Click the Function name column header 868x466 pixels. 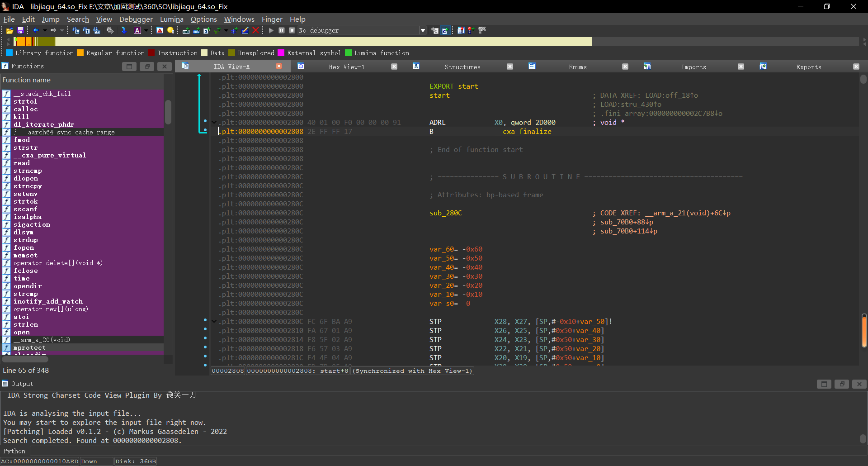tap(82, 80)
